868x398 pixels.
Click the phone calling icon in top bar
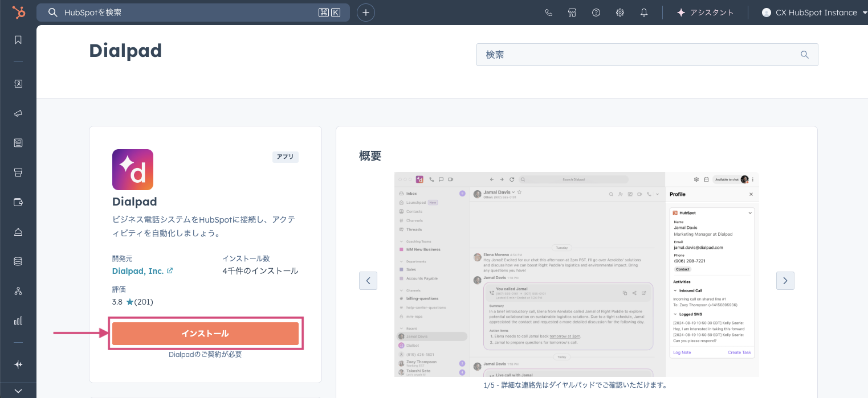pos(549,13)
